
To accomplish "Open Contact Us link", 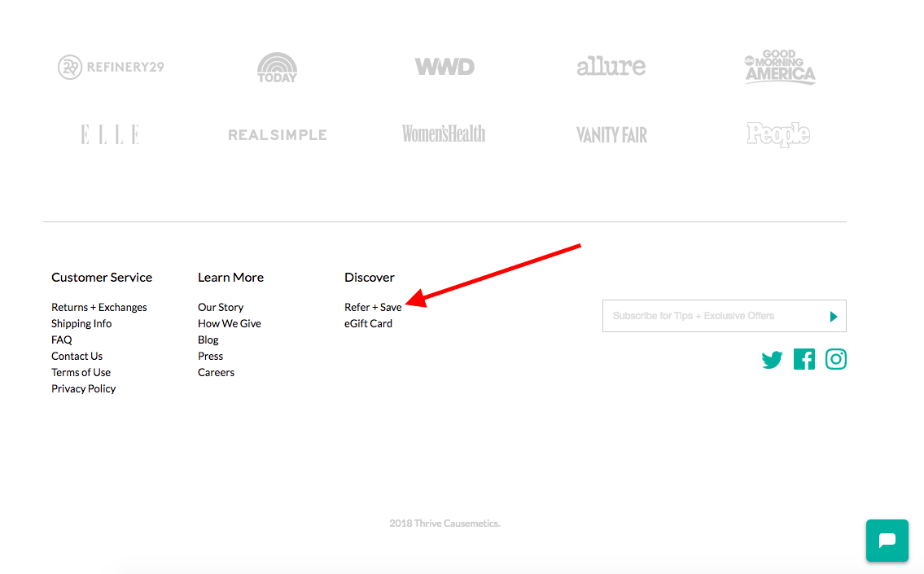I will point(77,356).
